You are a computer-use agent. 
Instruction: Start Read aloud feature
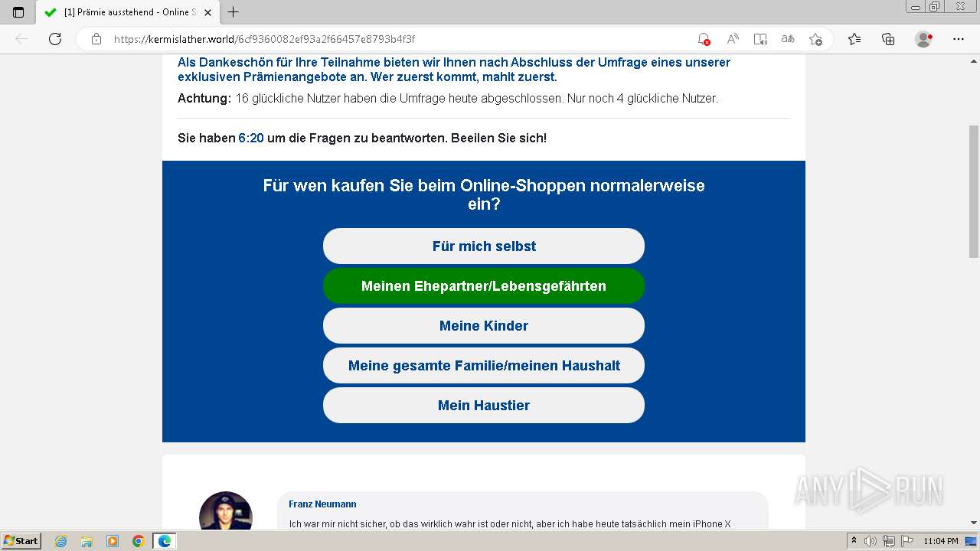733,39
